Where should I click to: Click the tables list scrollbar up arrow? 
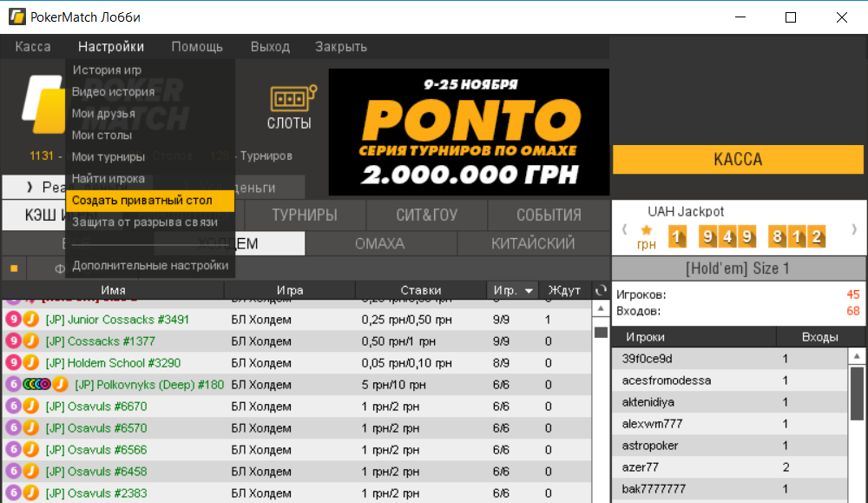point(601,309)
